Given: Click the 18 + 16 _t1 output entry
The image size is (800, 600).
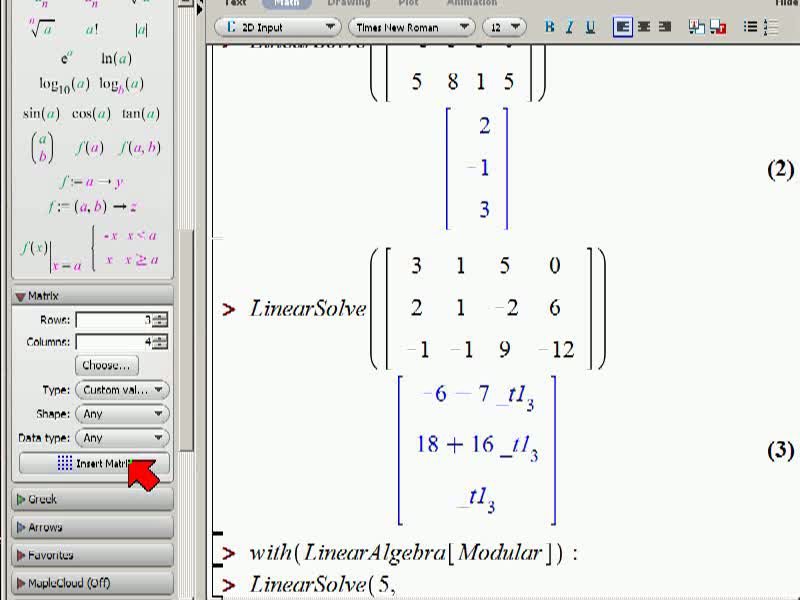Looking at the screenshot, I should (x=477, y=446).
